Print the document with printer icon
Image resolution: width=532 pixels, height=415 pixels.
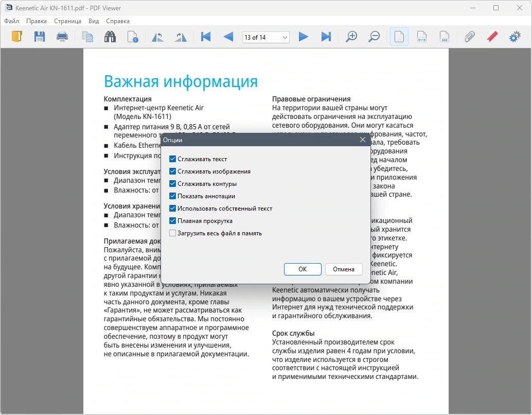pos(62,37)
